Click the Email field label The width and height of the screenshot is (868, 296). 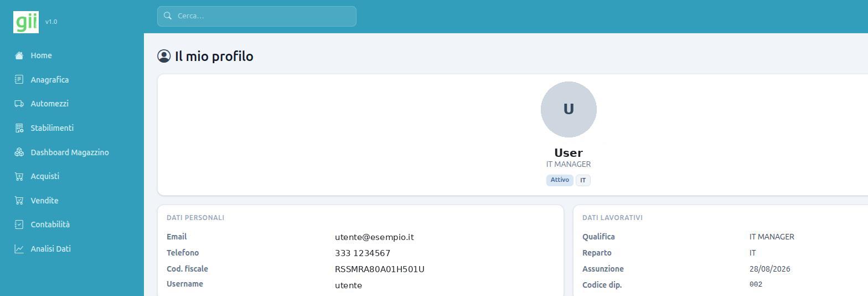tap(177, 237)
